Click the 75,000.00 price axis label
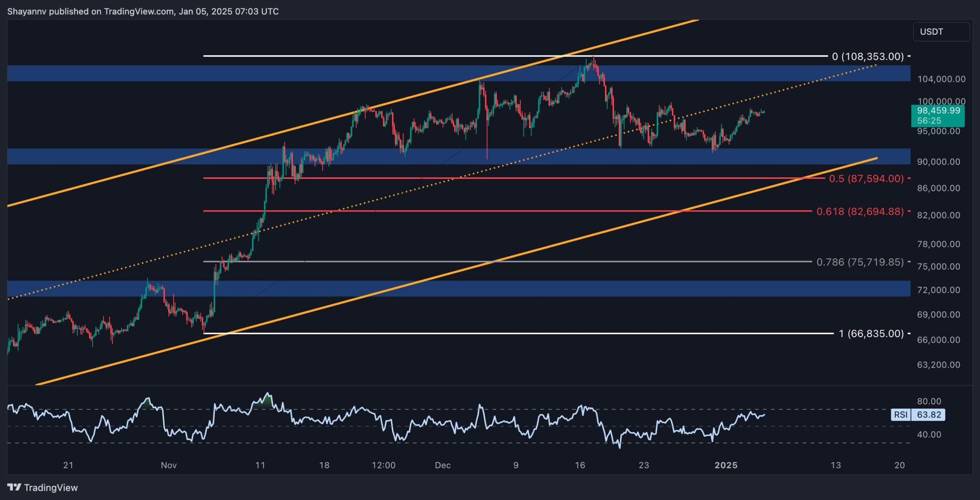Screen dimensions: 980x500 (938, 267)
